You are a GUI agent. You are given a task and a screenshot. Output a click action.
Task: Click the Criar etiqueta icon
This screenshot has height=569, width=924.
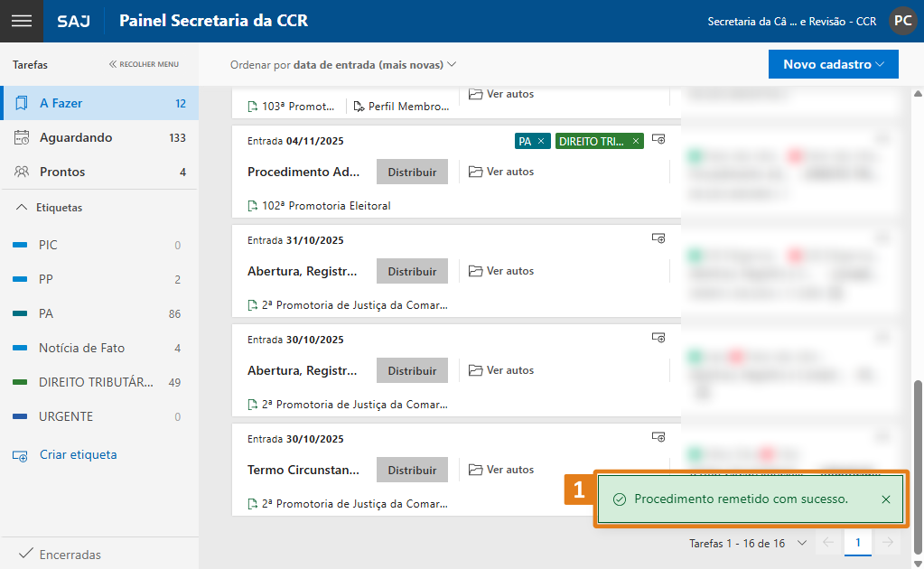pyautogui.click(x=21, y=455)
